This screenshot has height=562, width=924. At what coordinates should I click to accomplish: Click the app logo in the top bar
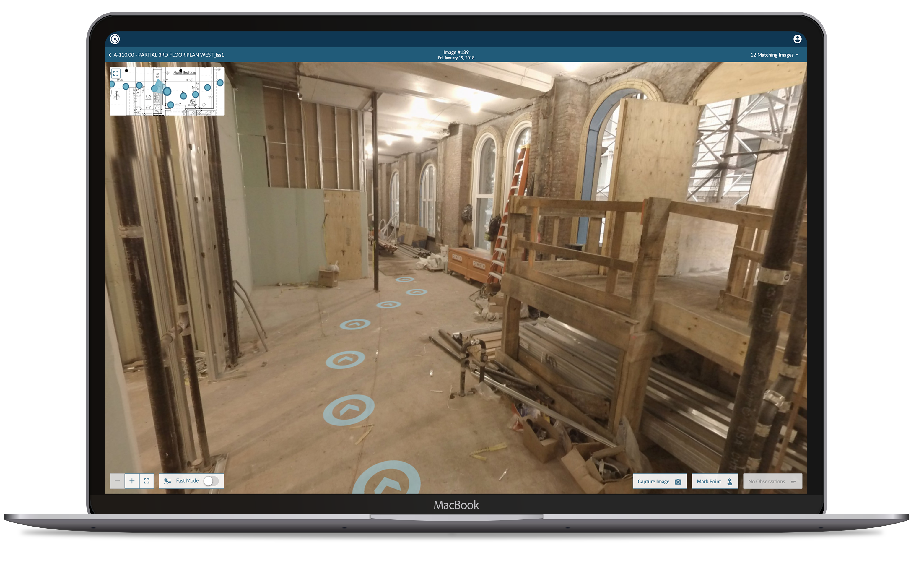pyautogui.click(x=115, y=39)
